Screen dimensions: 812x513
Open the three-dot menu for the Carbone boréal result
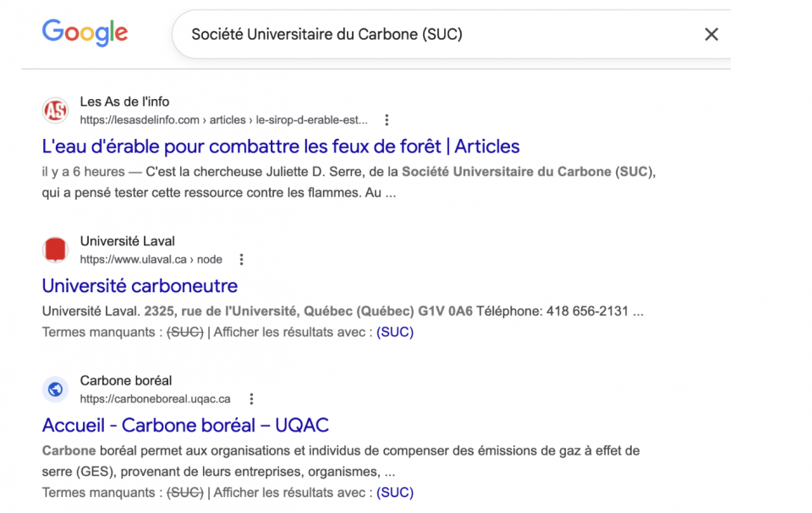pyautogui.click(x=251, y=399)
